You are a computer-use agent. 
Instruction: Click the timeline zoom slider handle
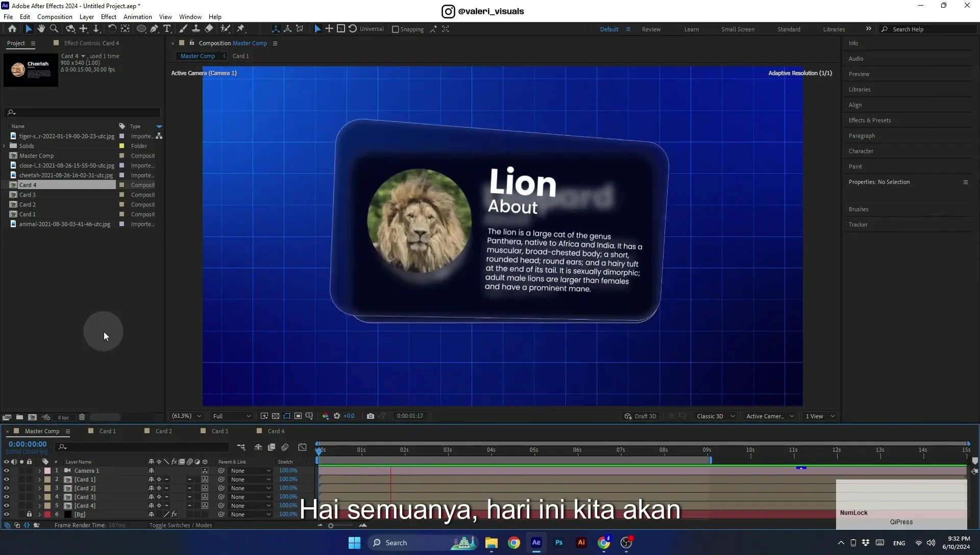coord(331,526)
